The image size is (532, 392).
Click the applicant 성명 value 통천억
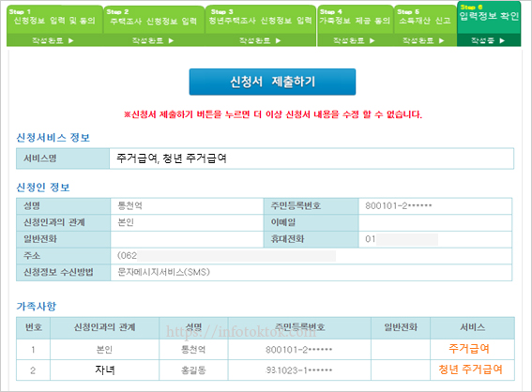tap(129, 205)
